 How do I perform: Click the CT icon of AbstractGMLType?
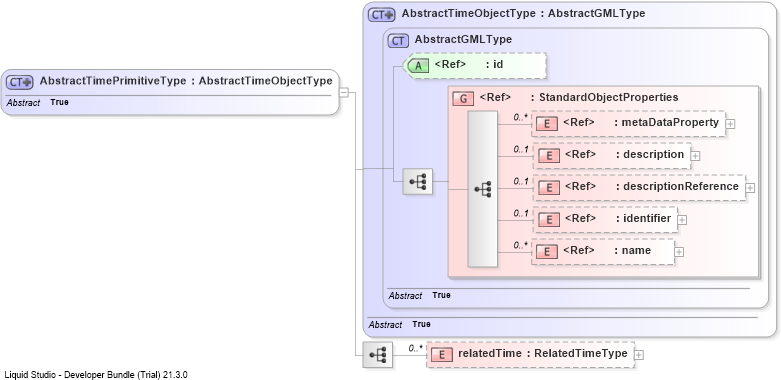click(x=398, y=40)
